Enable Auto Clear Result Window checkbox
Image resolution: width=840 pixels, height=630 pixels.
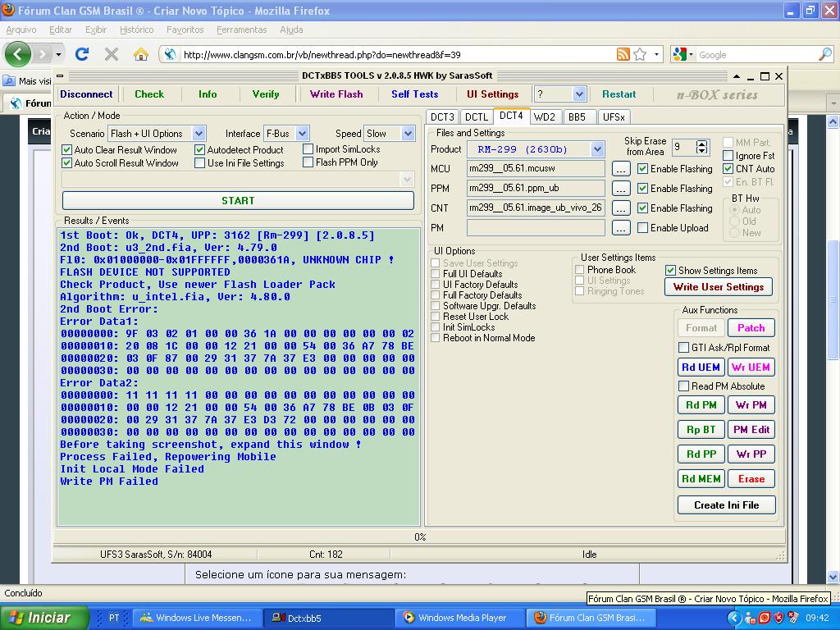pos(67,150)
